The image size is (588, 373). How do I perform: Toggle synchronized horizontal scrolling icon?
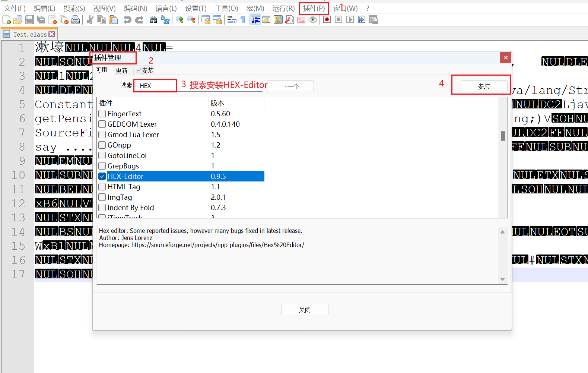tap(217, 20)
